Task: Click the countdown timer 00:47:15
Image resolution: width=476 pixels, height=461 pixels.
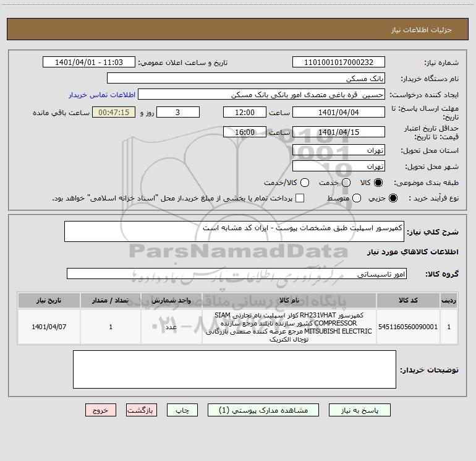Action: pos(114,113)
